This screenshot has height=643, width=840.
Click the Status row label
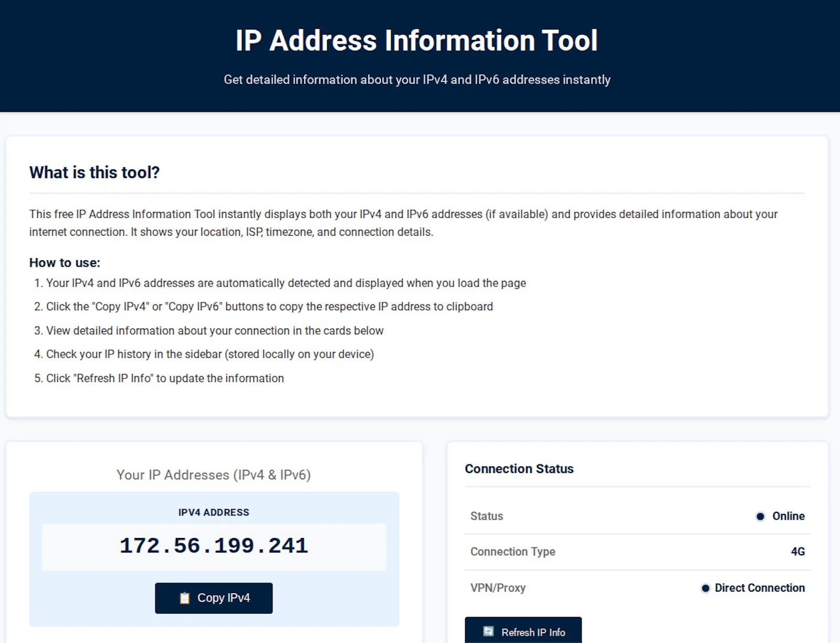point(487,516)
